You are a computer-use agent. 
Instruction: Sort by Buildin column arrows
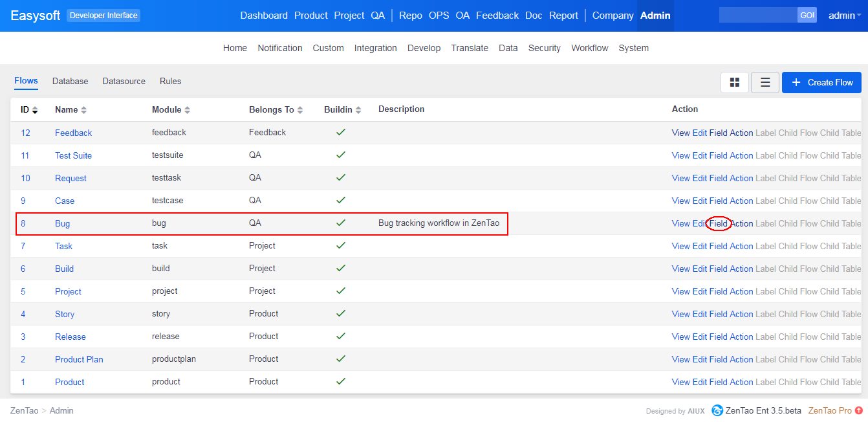(x=358, y=110)
